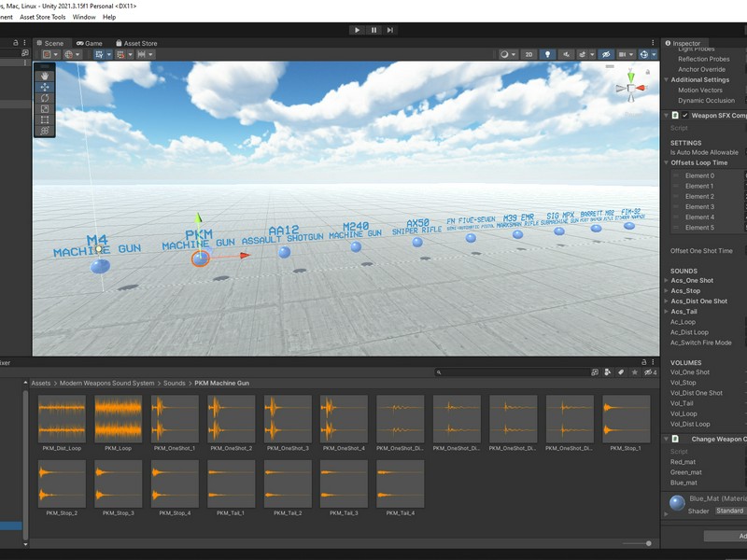Screen dimensions: 747x560
Task: Click the Blue_Mat material preview sphere
Action: (x=677, y=503)
